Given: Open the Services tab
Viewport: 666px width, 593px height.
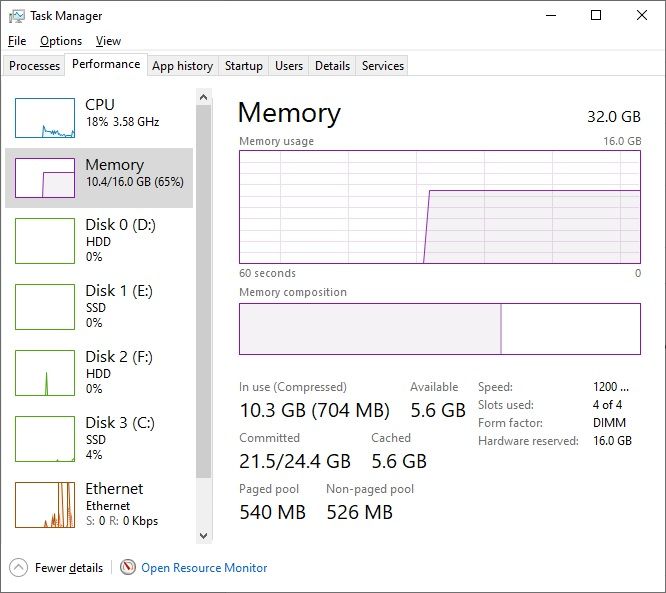Looking at the screenshot, I should 383,66.
